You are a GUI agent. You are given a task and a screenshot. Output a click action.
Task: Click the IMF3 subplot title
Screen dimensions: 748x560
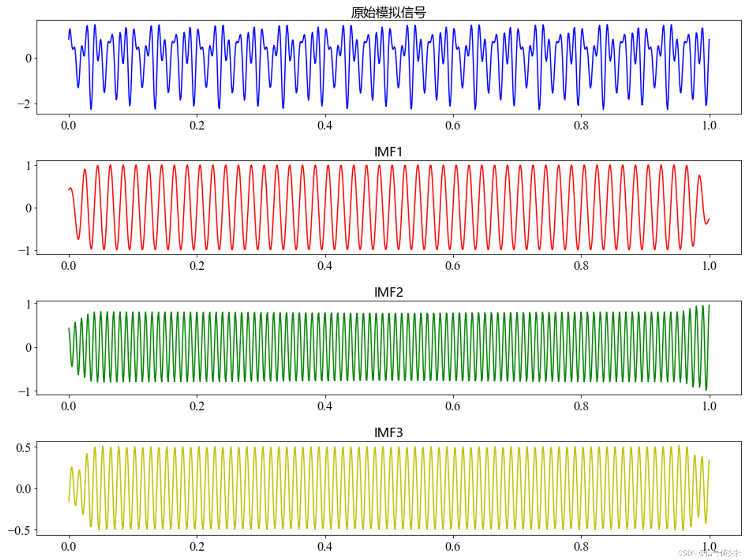click(388, 433)
